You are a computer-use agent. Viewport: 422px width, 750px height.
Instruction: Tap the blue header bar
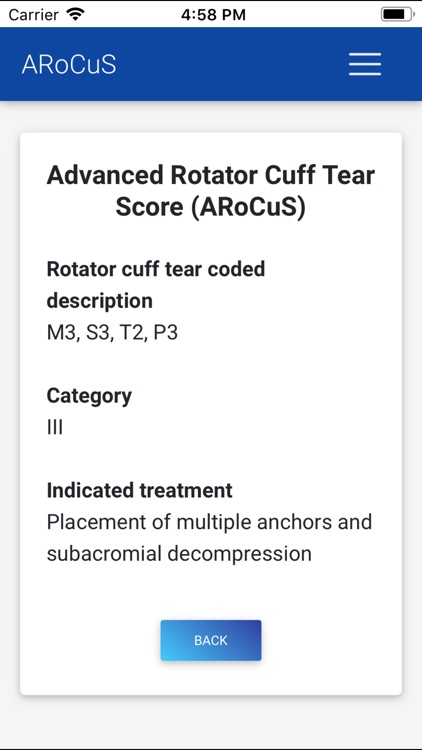click(211, 64)
